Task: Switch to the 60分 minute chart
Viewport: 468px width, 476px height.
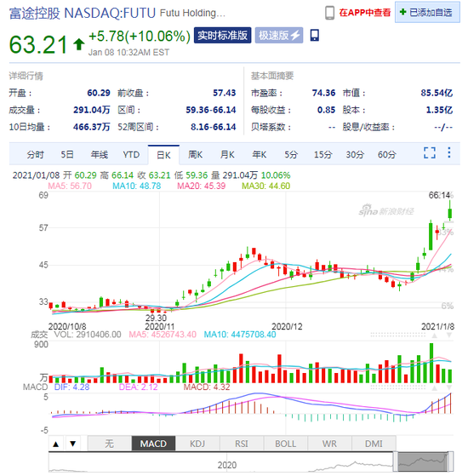Action: coord(386,154)
